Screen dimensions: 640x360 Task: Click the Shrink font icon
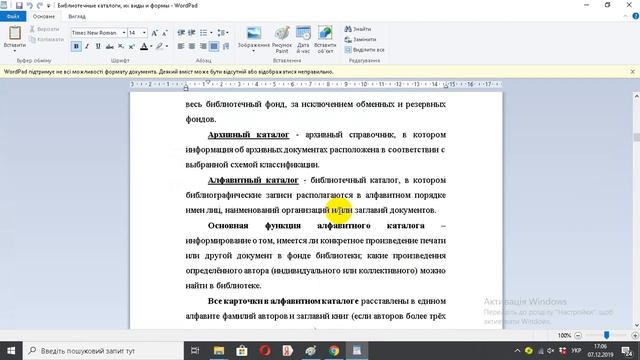(164, 33)
